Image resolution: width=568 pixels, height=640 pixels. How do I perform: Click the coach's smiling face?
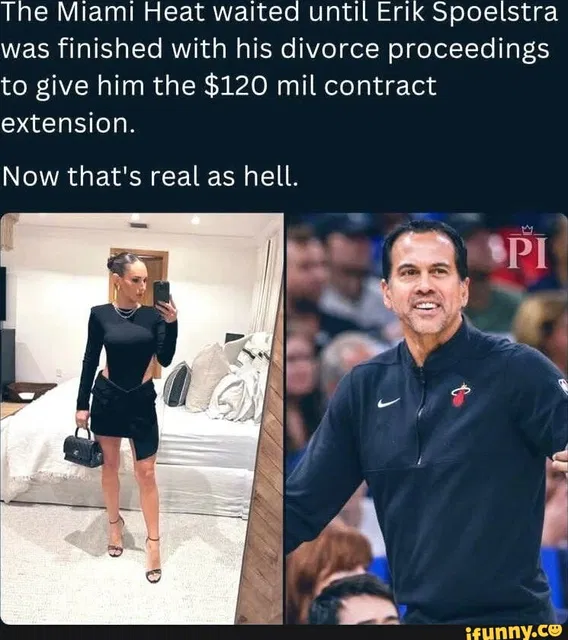[x=426, y=286]
